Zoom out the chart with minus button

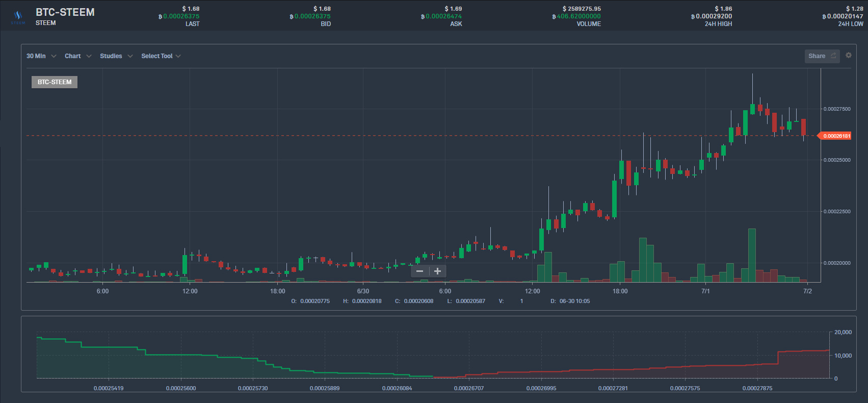click(419, 271)
